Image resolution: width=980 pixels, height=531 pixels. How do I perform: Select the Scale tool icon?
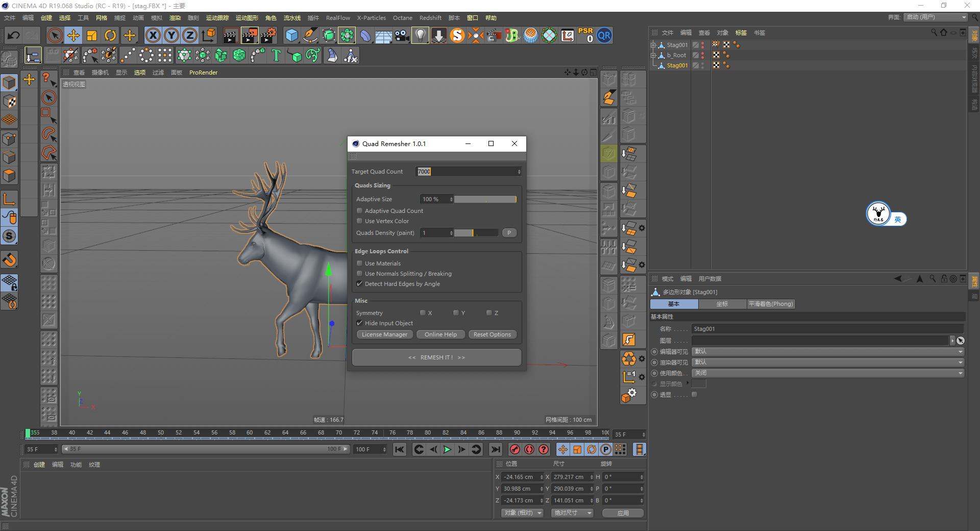pyautogui.click(x=92, y=35)
